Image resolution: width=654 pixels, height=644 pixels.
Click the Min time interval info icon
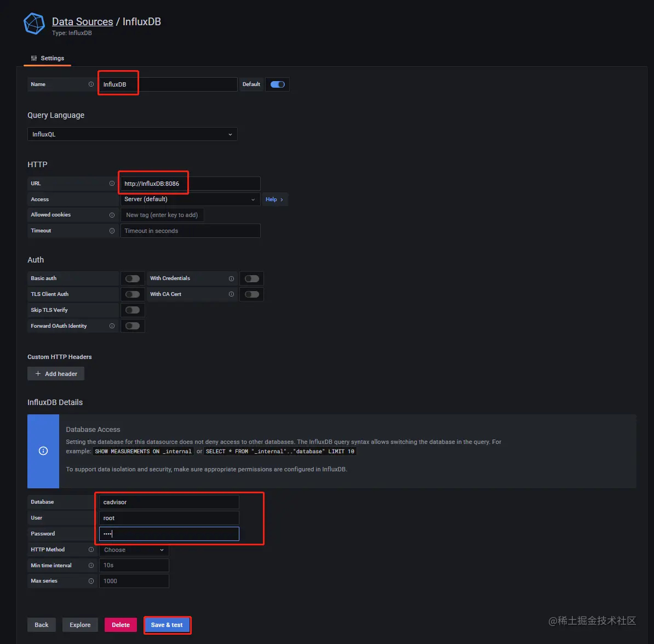click(91, 566)
